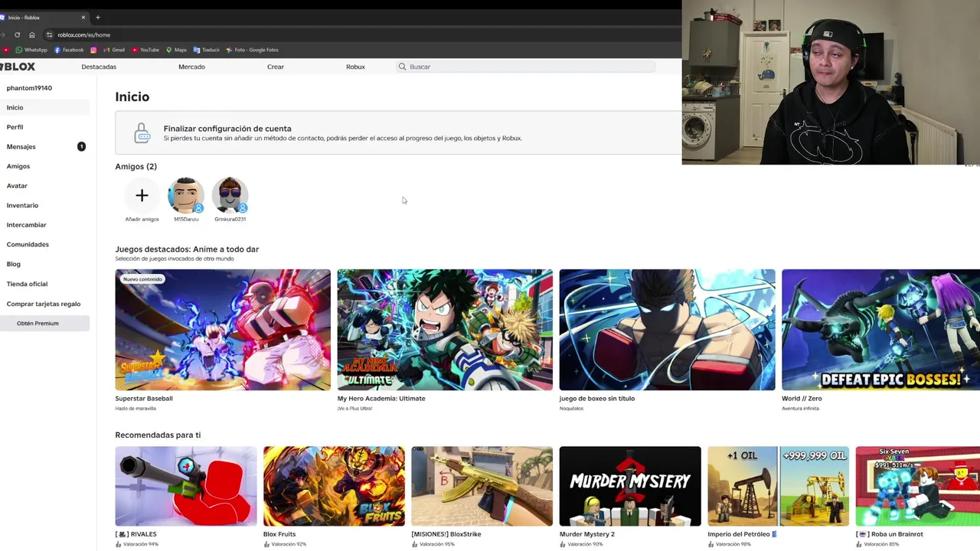Open the Gmail bookmark
The height and width of the screenshot is (551, 980).
[114, 50]
